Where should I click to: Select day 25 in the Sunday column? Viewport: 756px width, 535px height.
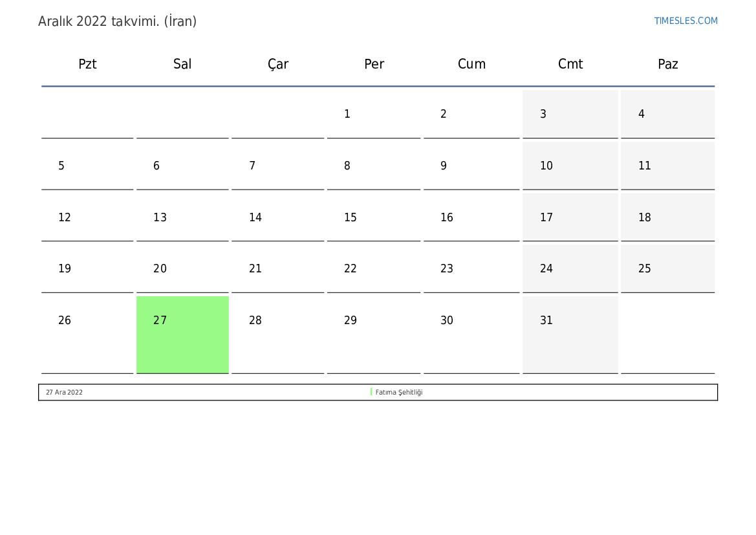pyautogui.click(x=645, y=268)
